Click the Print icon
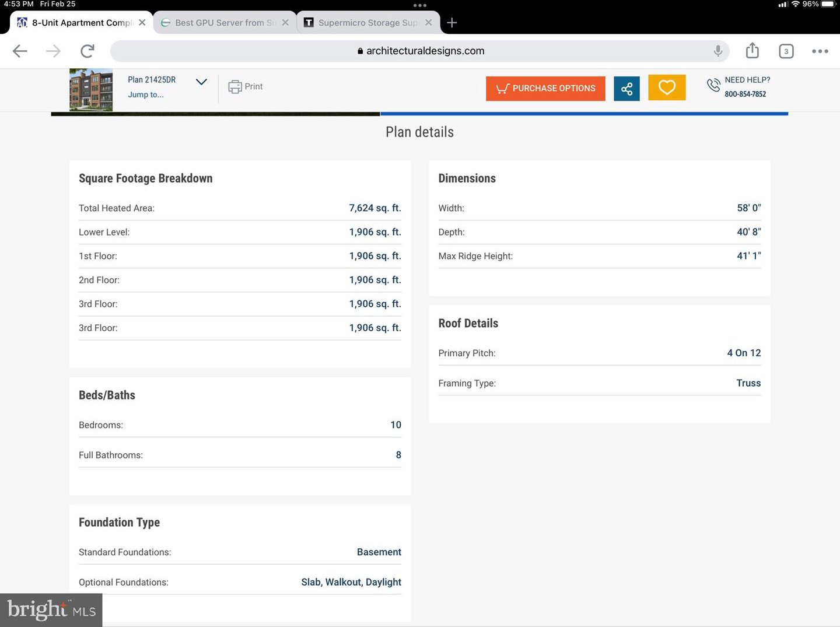 coord(246,87)
